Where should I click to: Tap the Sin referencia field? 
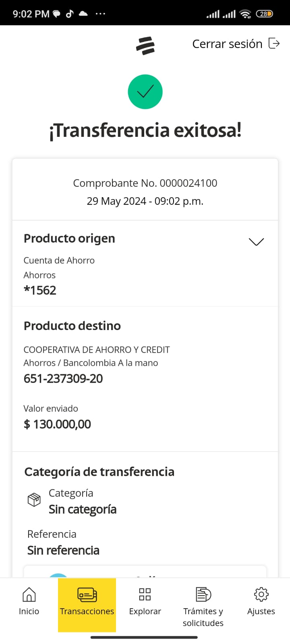[63, 550]
